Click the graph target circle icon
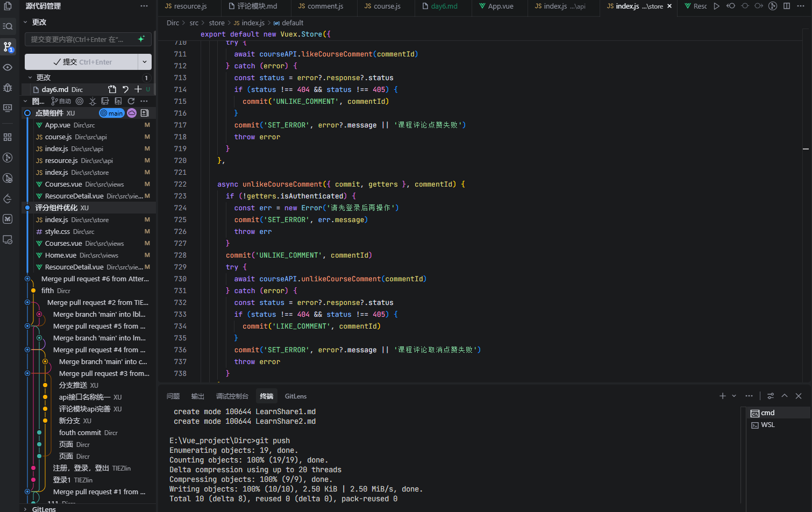Image resolution: width=812 pixels, height=512 pixels. pos(80,101)
